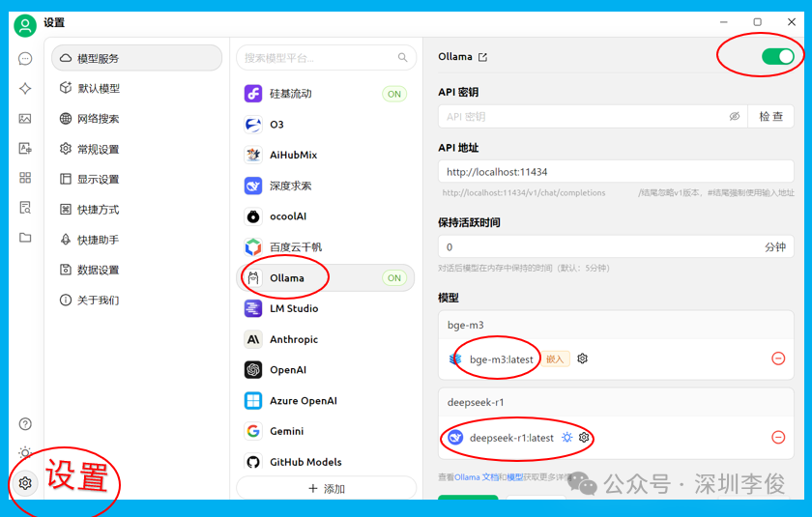Click the bge-m3:latest model name
The height and width of the screenshot is (517, 812).
click(x=502, y=359)
